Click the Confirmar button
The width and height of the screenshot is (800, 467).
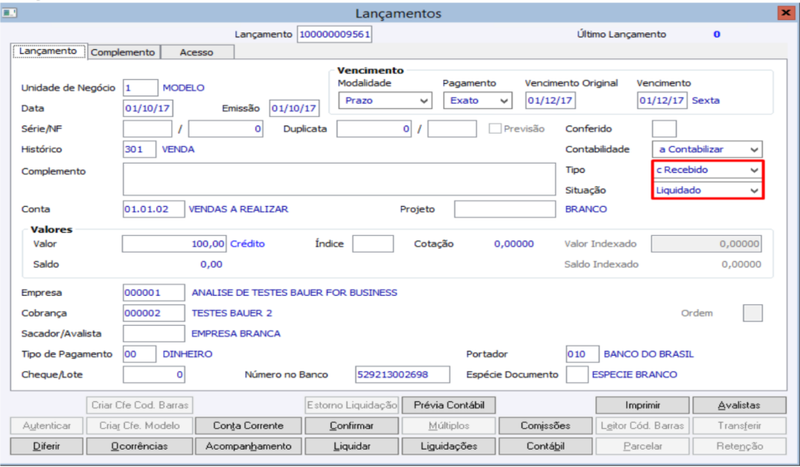pyautogui.click(x=352, y=426)
